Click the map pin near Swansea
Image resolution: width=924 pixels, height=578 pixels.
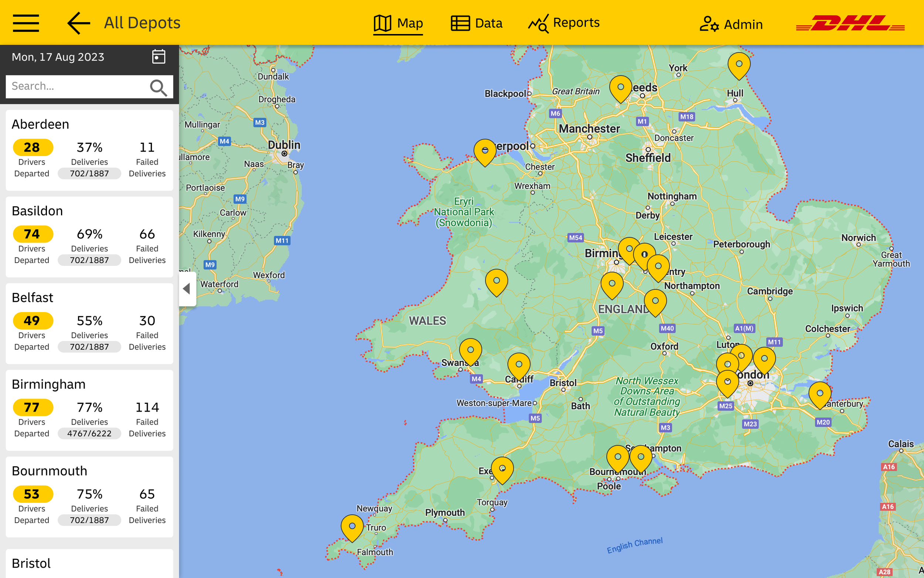click(x=470, y=351)
